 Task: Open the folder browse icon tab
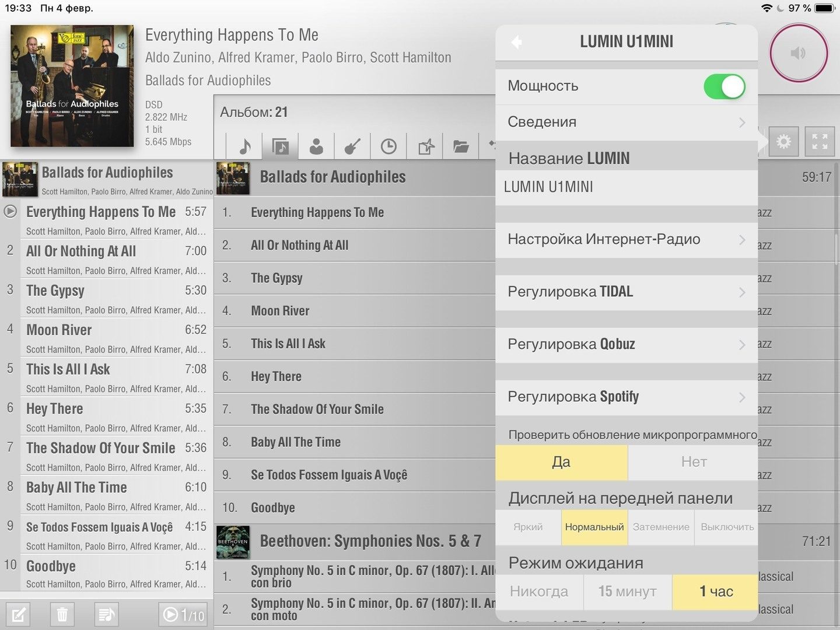coord(461,146)
